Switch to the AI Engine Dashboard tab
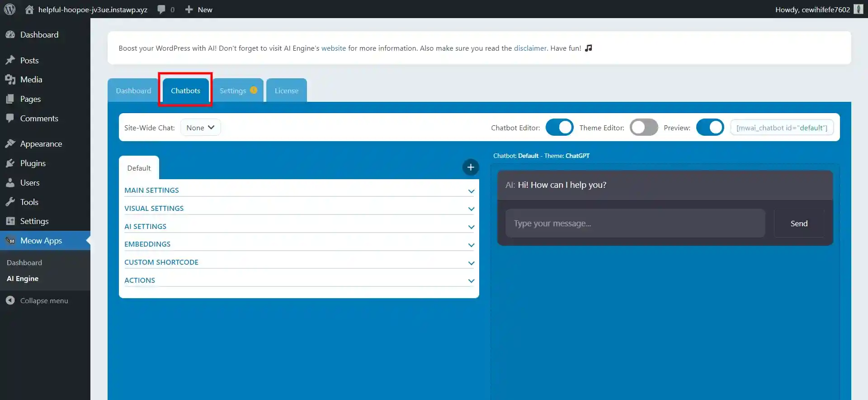The image size is (868, 400). point(133,90)
